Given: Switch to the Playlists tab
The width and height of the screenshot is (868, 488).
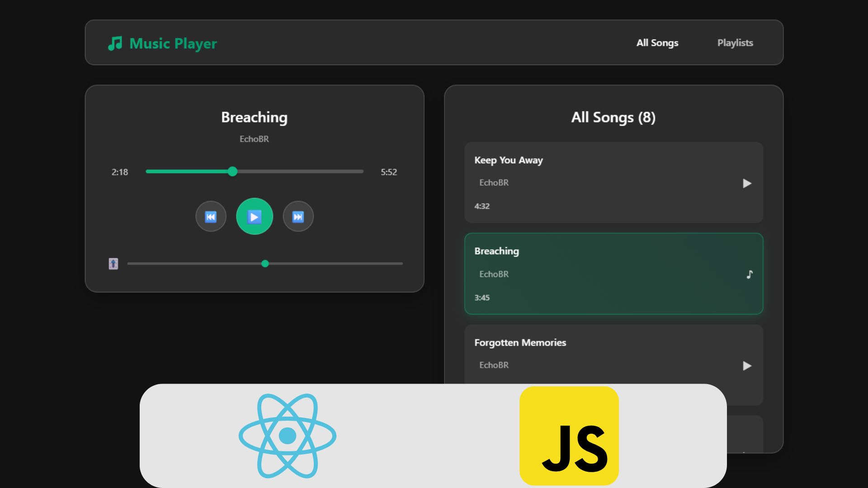Looking at the screenshot, I should click(735, 43).
